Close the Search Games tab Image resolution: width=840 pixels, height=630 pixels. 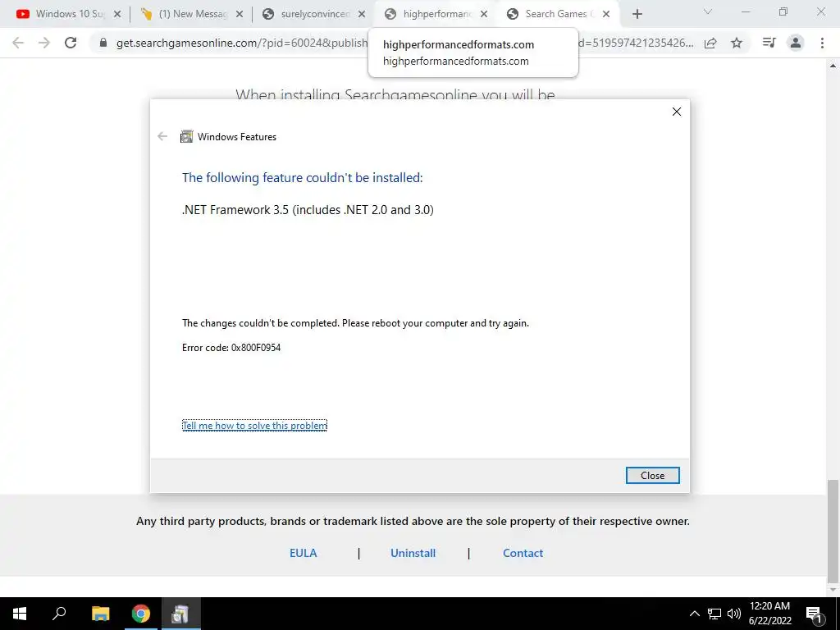(x=606, y=14)
